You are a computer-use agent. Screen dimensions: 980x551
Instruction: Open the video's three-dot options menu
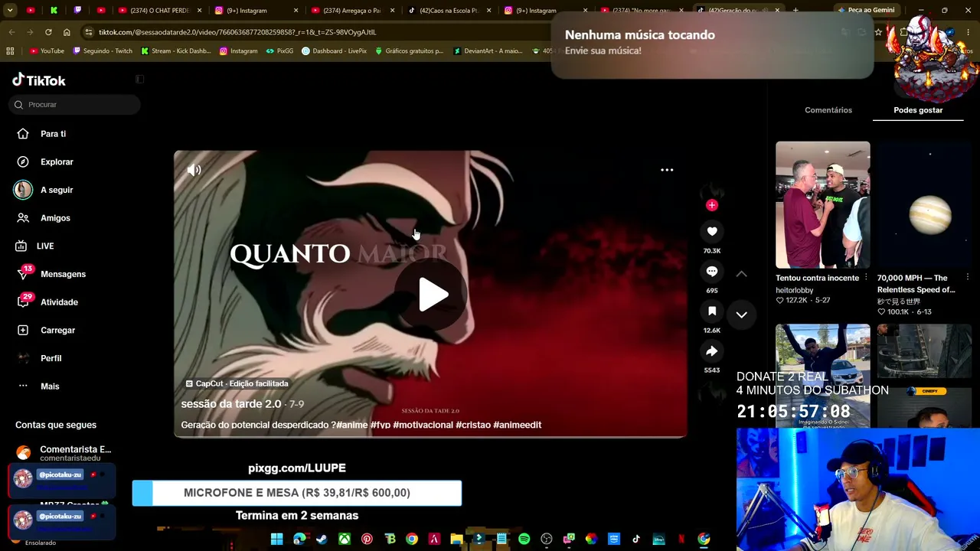click(x=667, y=170)
